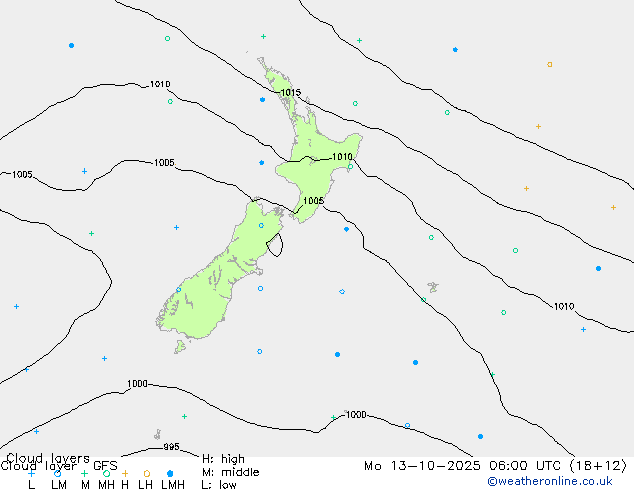Click the green circle legend symbol above MH
The image size is (634, 490).
click(106, 473)
